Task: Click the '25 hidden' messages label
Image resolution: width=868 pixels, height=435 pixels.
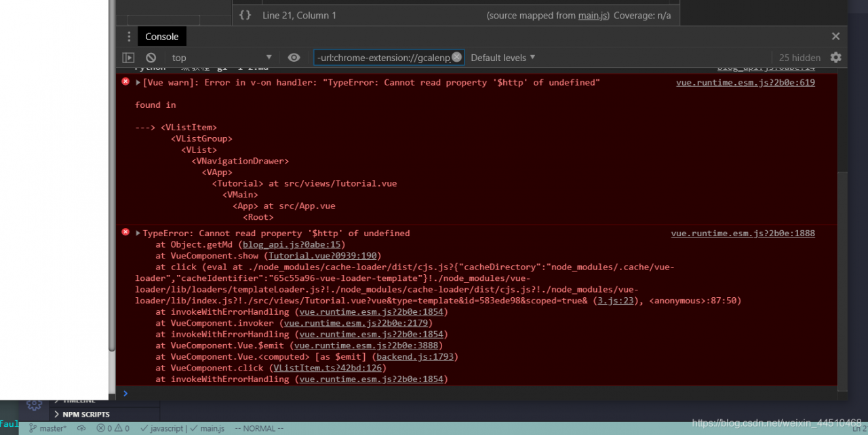Action: tap(800, 58)
